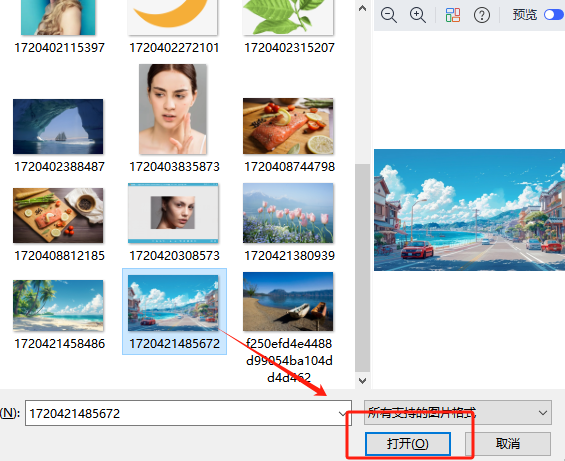Screen dimensions: 565x461
Task: Click the vertical scrollbar thumb in file list
Action: point(362,268)
